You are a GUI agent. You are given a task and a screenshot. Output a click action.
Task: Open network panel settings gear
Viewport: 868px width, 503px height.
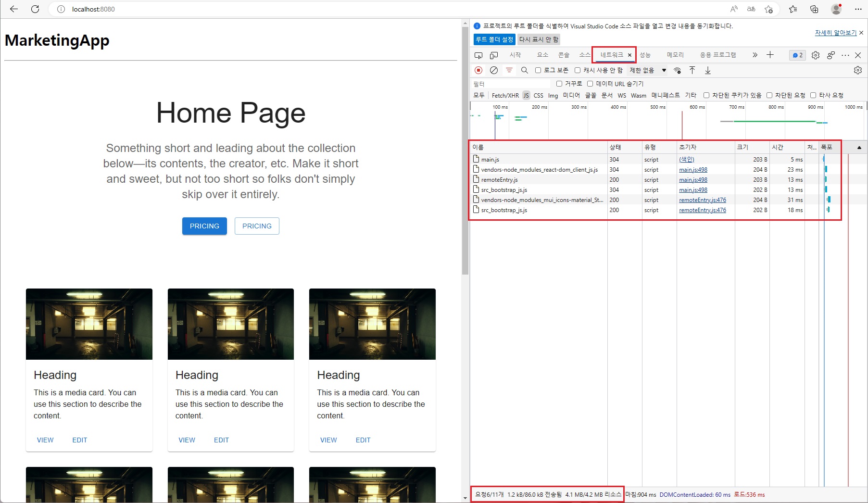pos(858,70)
